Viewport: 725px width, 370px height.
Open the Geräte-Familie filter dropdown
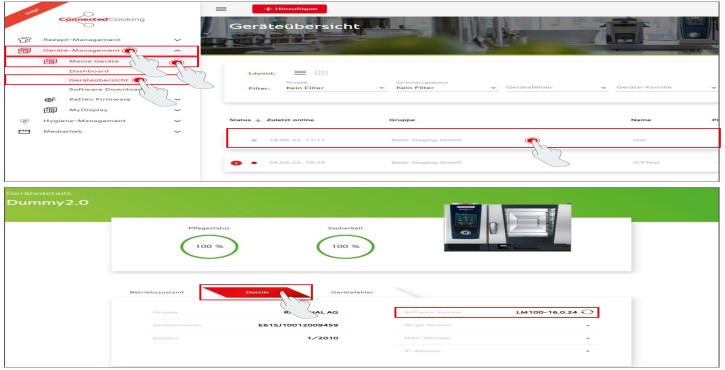666,87
